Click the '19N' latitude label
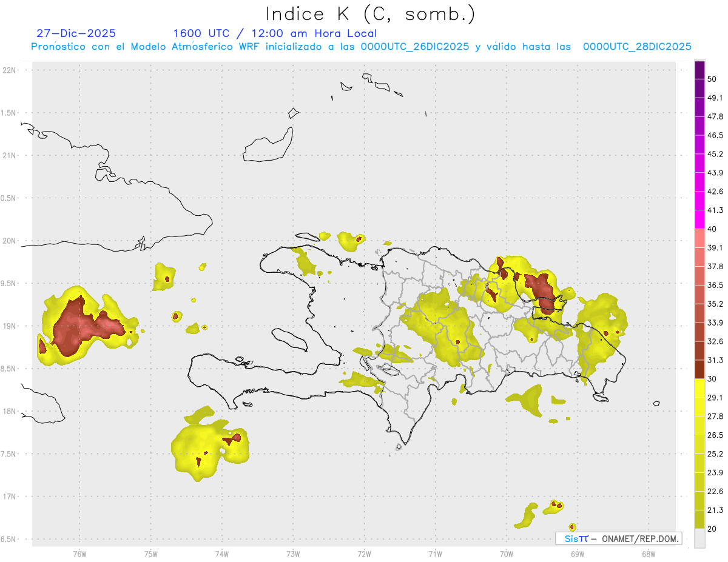Image resolution: width=728 pixels, height=562 pixels. click(9, 326)
